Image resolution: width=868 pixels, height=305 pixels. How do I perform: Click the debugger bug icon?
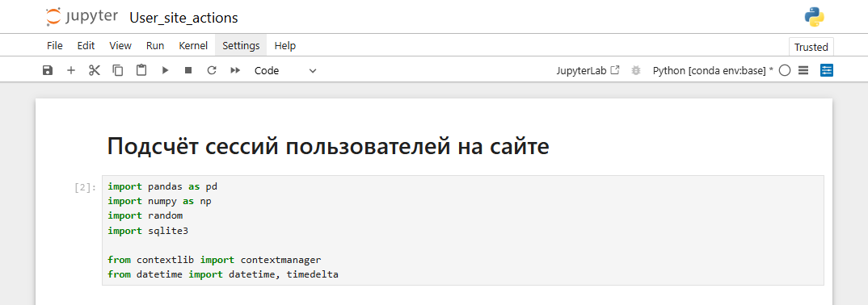[x=636, y=71]
